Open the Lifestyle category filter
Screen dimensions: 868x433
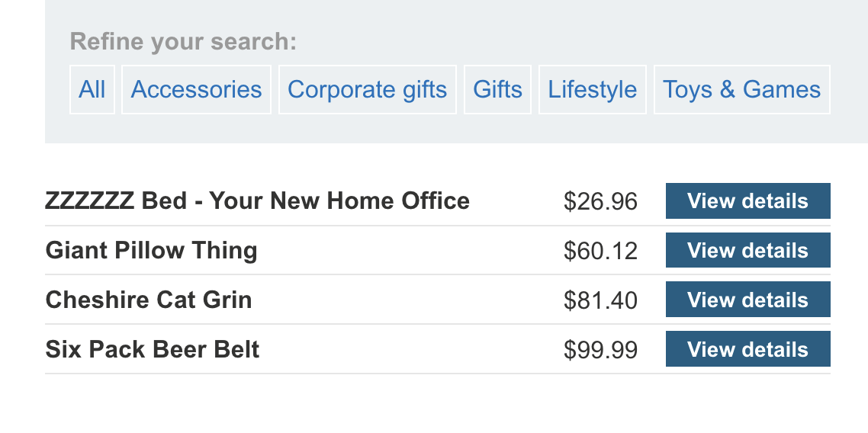[592, 90]
